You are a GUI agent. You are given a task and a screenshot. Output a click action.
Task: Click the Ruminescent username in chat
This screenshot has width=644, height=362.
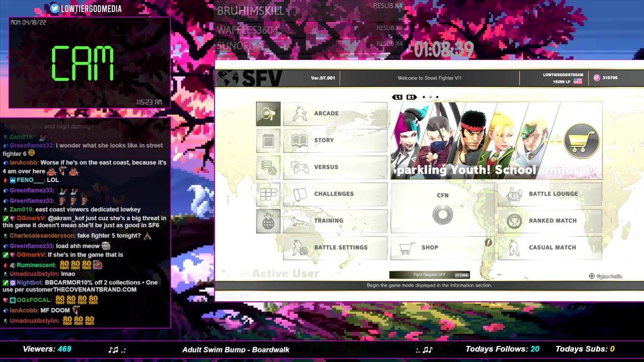(x=36, y=265)
